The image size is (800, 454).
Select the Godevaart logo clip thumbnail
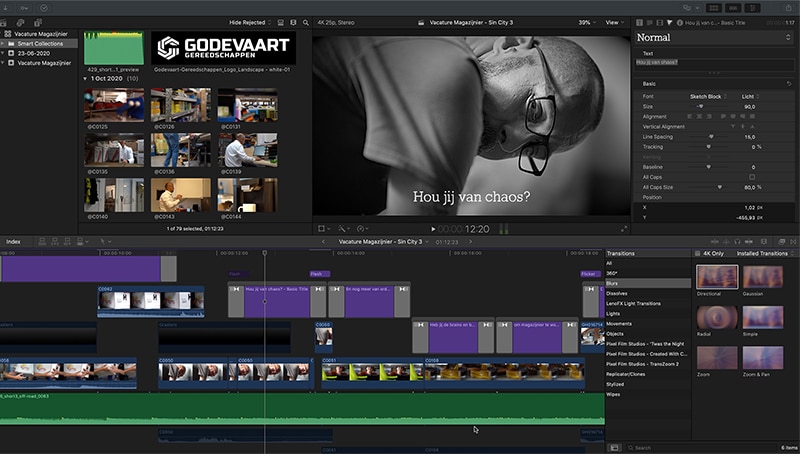(x=223, y=48)
